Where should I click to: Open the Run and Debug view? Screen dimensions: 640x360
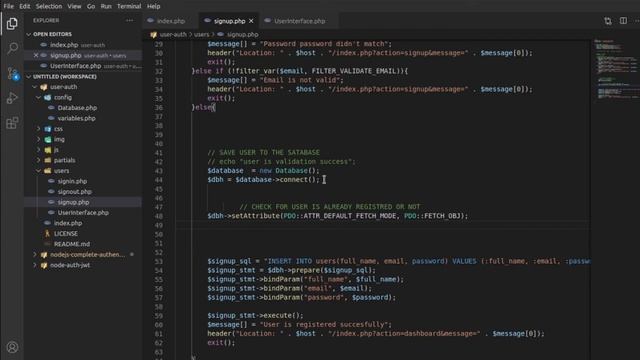click(12, 98)
